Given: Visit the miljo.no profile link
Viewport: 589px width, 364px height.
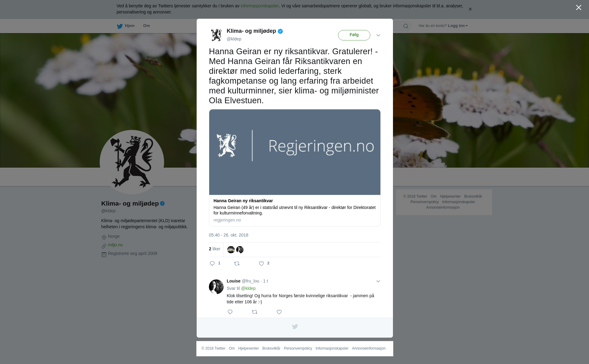Looking at the screenshot, I should coord(115,245).
